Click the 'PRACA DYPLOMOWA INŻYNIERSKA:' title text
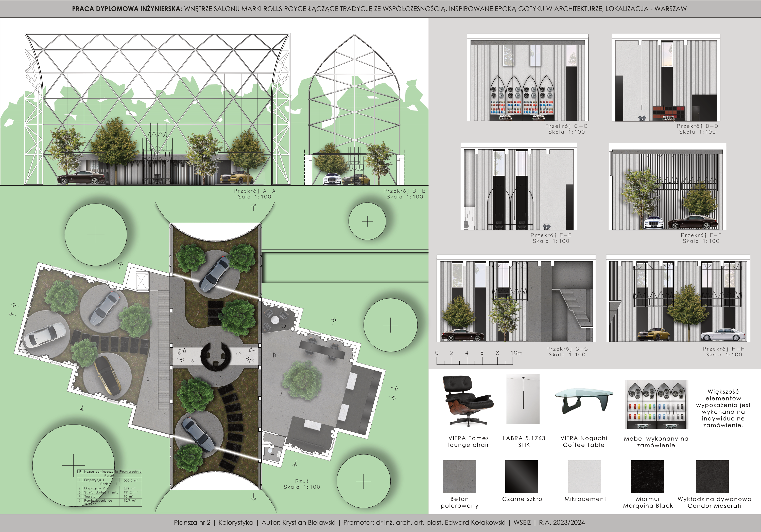761x532 pixels. click(x=127, y=9)
